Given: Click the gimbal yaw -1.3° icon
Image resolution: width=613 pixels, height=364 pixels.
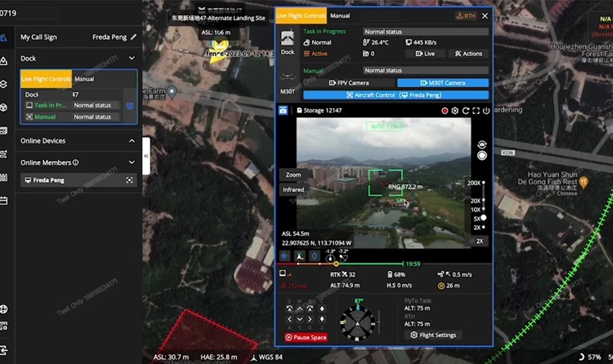Looking at the screenshot, I should pyautogui.click(x=330, y=257).
